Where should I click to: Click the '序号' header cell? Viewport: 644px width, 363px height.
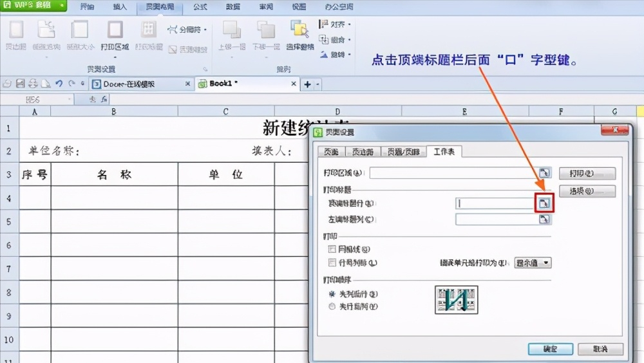click(x=35, y=174)
